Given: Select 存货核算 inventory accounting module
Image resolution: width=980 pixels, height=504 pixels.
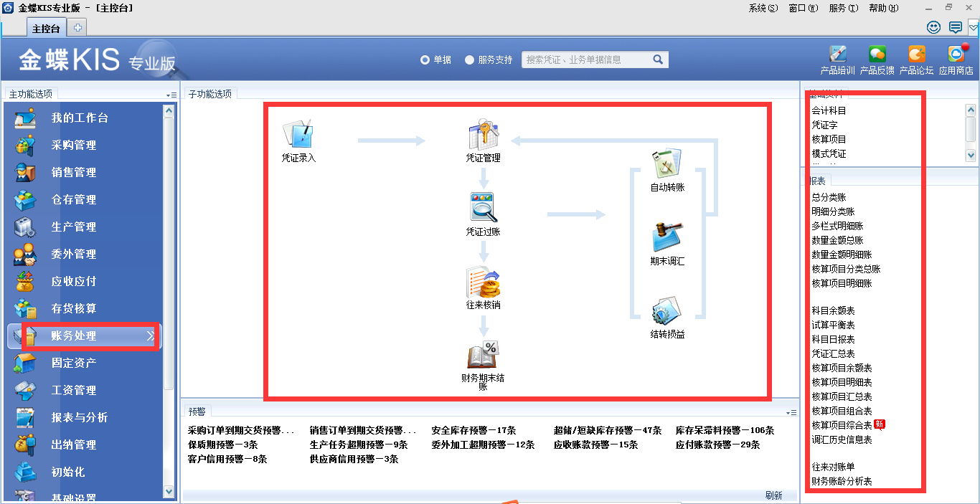Looking at the screenshot, I should click(x=74, y=308).
